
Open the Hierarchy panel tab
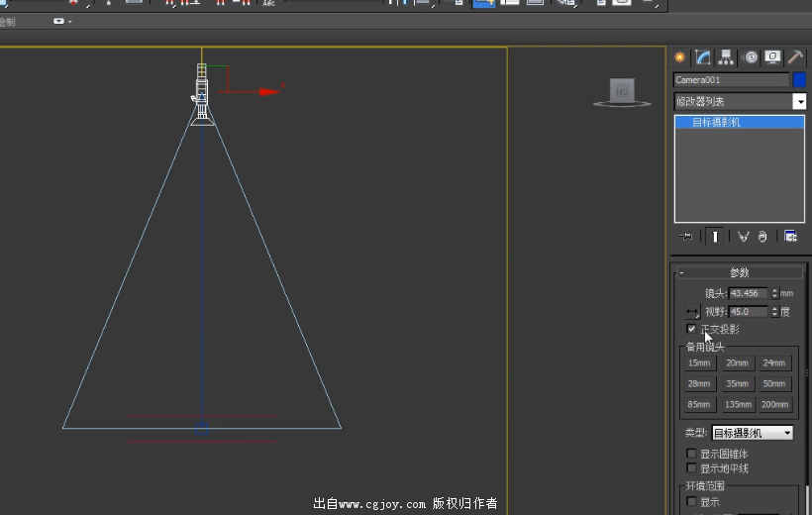coord(726,57)
